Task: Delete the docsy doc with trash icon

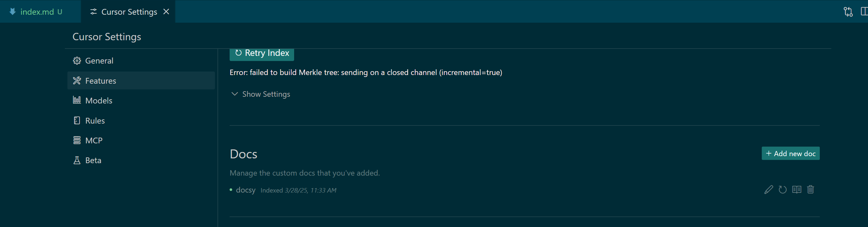Action: (811, 190)
